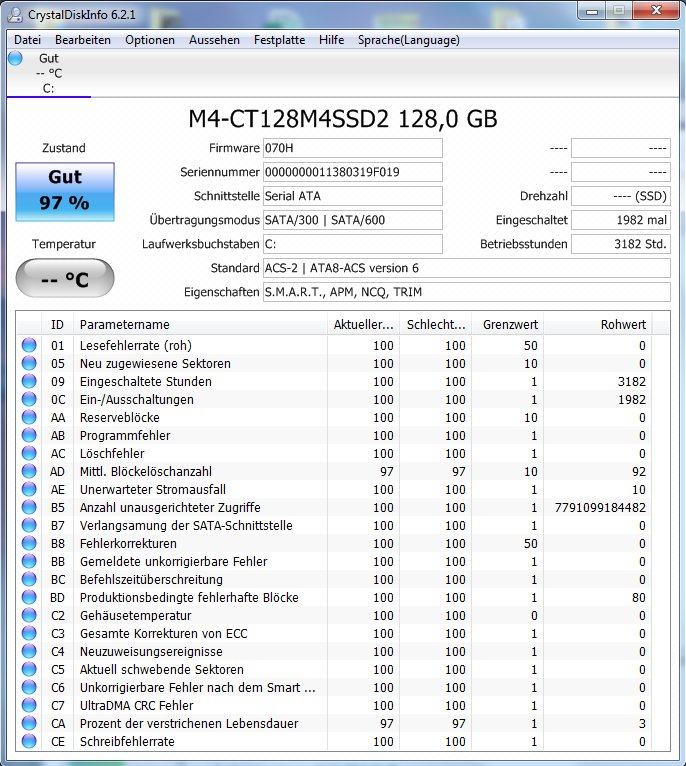Click status orb of Löschfehler row
The image size is (686, 766).
[x=29, y=453]
